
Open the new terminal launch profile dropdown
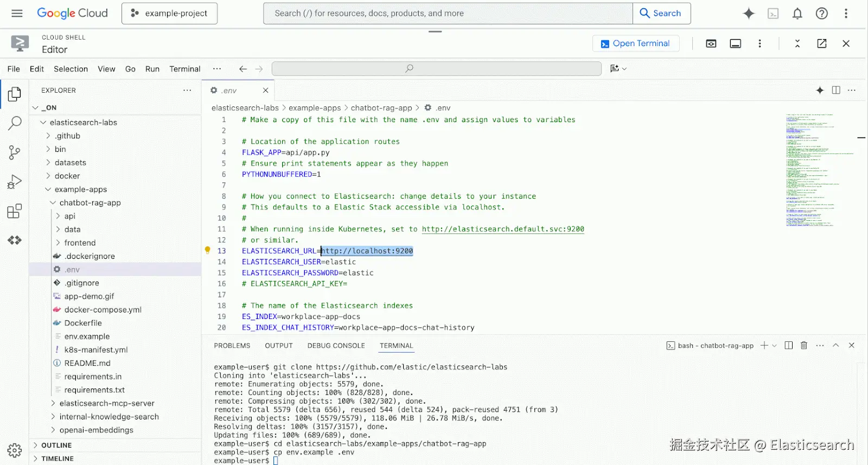[x=774, y=346]
